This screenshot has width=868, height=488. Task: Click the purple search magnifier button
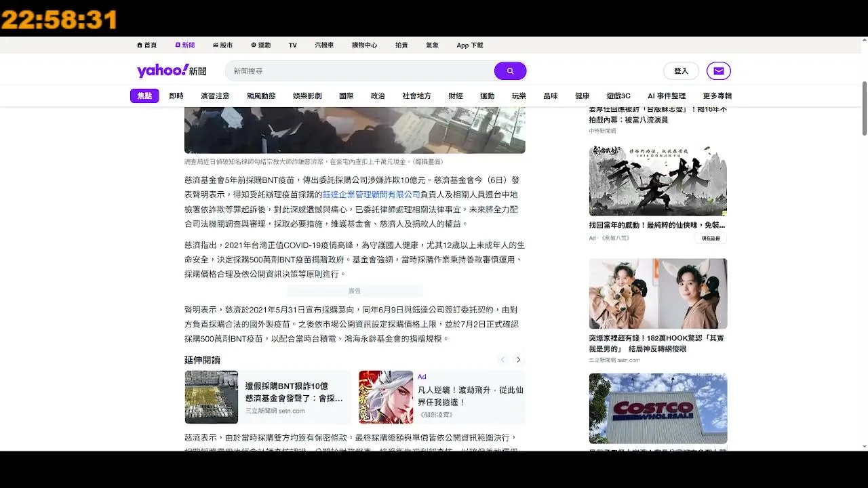pos(510,70)
